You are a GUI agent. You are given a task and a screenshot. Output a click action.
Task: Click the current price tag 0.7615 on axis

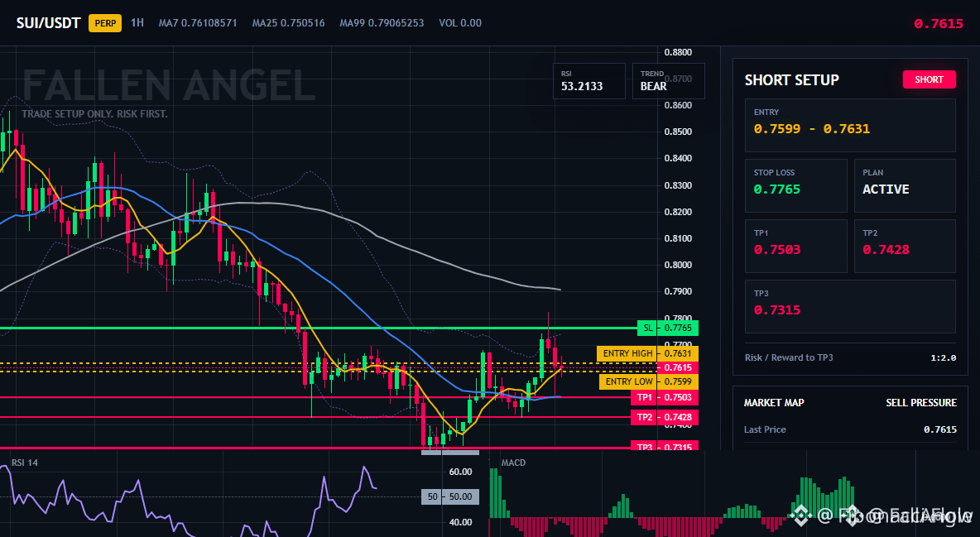(x=678, y=367)
